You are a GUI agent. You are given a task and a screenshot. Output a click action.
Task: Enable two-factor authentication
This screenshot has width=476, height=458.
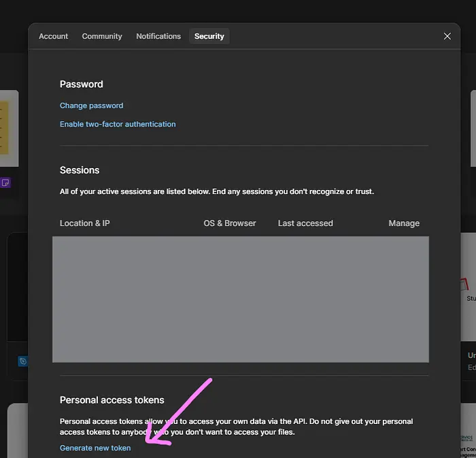(118, 124)
